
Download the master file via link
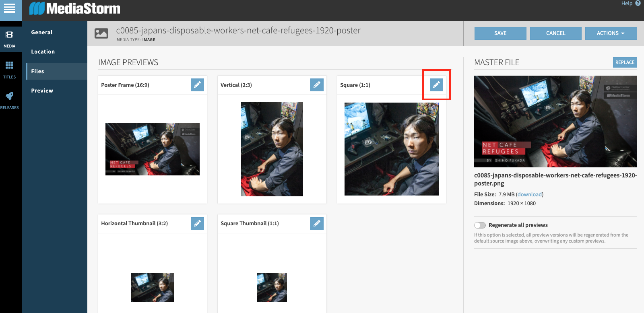click(530, 194)
